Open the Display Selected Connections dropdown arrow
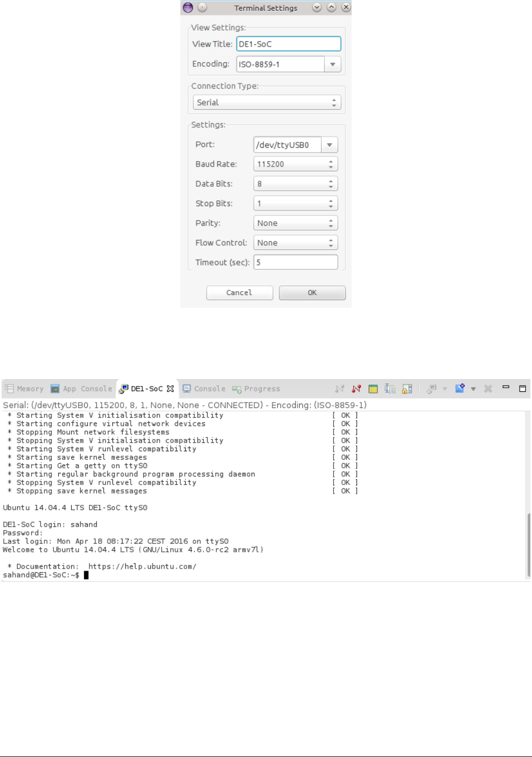 445,389
